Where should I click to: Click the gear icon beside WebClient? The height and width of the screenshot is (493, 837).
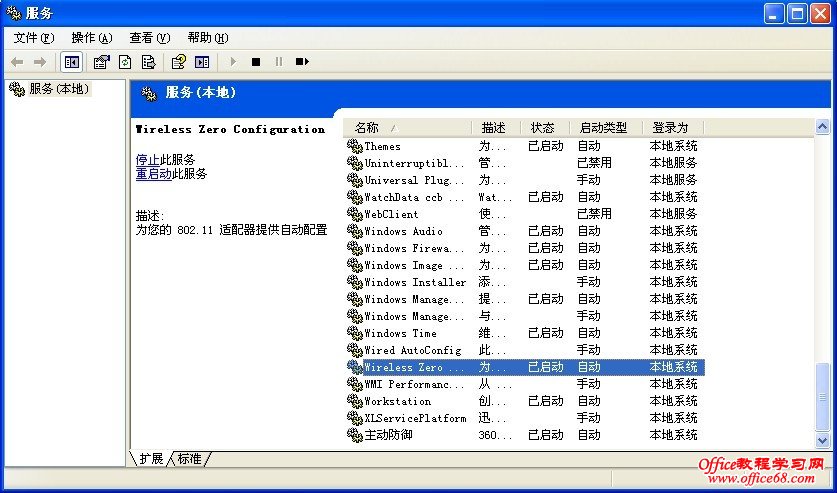pos(354,214)
